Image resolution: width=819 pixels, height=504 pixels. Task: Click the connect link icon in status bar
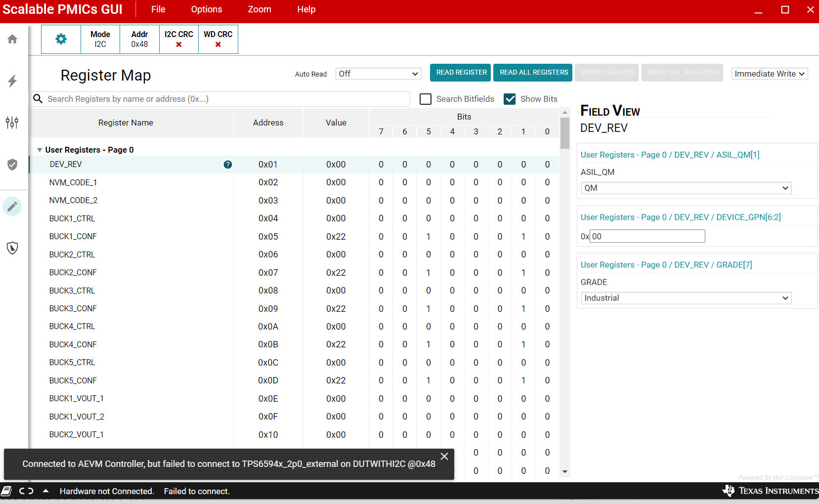pos(26,491)
